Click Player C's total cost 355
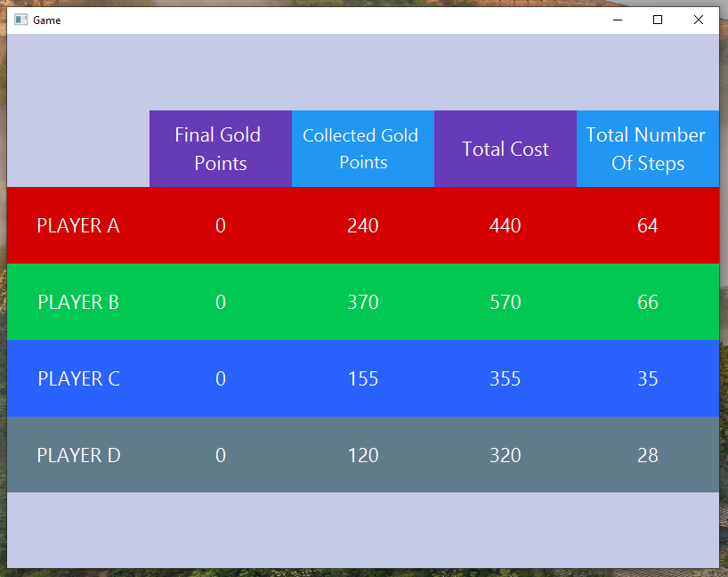 tap(506, 379)
